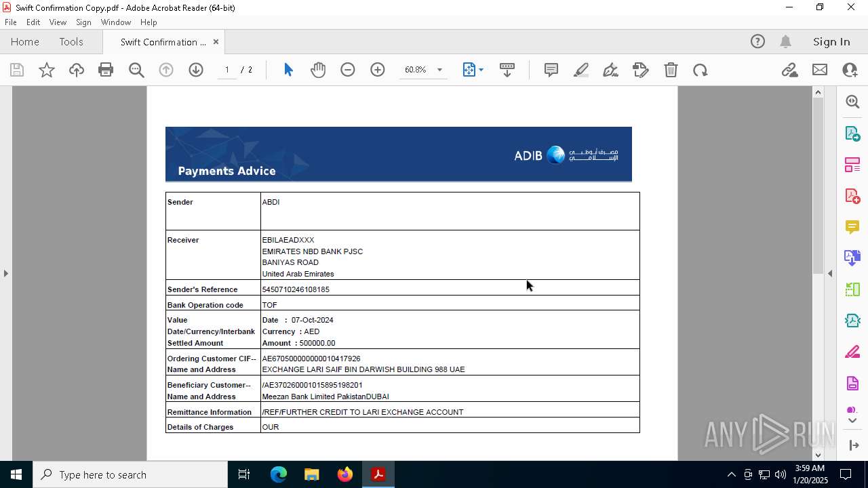Viewport: 868px width, 488px height.
Task: Open Create PDF tool in right pane
Action: (x=852, y=195)
